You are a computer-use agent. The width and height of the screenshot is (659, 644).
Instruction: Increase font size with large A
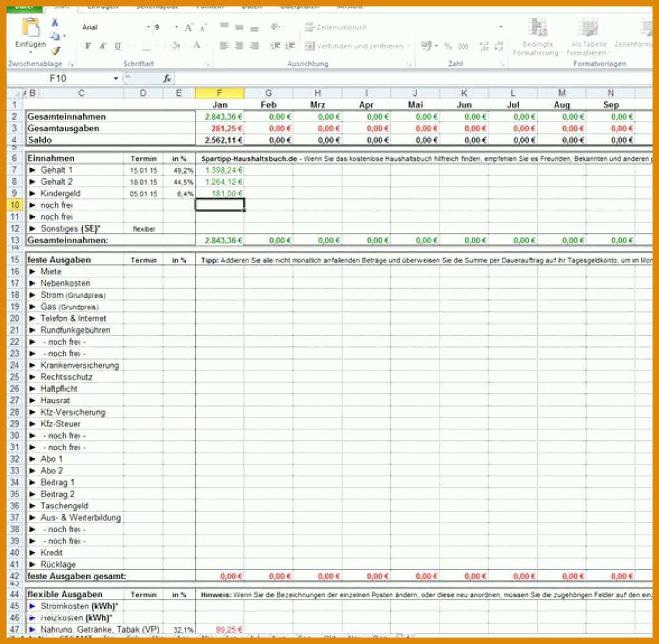(x=189, y=28)
